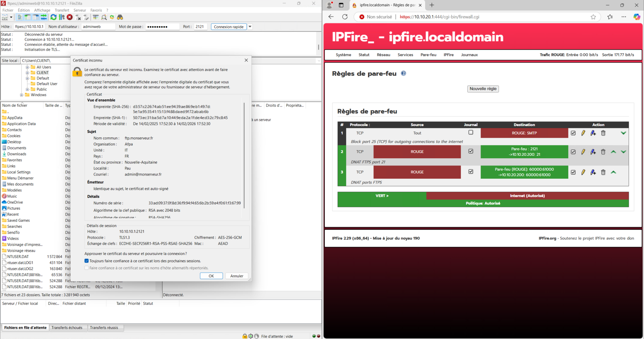Disable rule 2 via its action checkbox
Screen dimensions: 644x339
(573, 152)
